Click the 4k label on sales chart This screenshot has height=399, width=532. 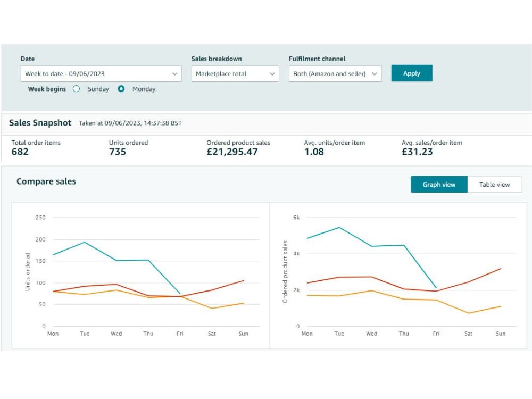296,254
